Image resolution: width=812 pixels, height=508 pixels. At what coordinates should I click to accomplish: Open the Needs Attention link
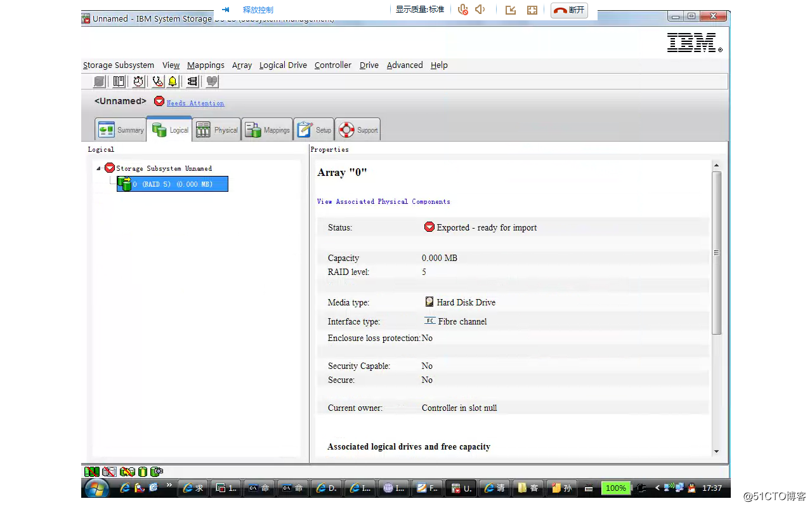195,103
